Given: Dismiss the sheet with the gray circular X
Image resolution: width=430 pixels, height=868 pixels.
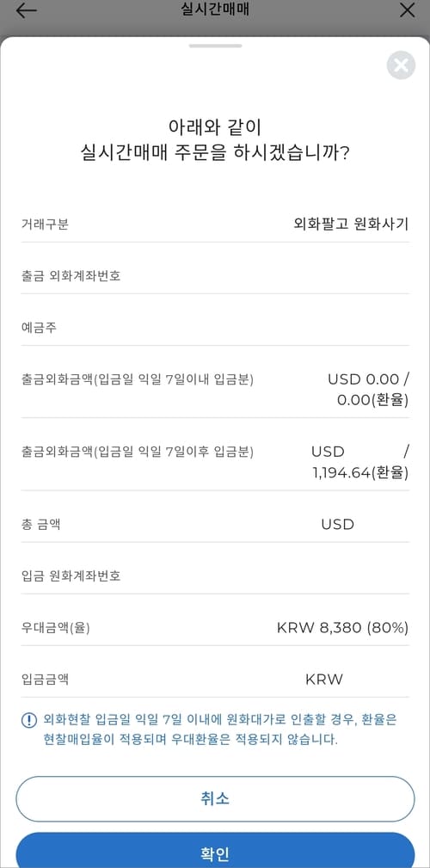Looking at the screenshot, I should click(401, 65).
